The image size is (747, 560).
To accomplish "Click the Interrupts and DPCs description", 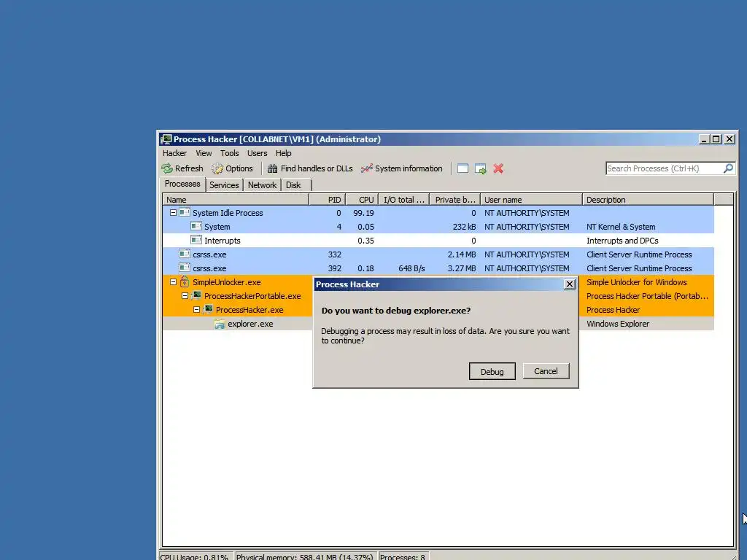I will (x=622, y=241).
